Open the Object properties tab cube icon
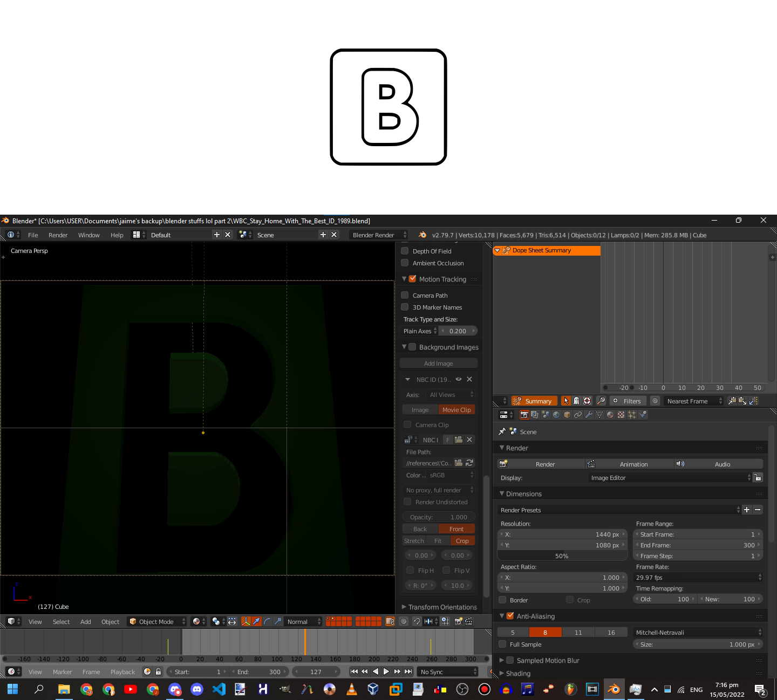 tap(567, 415)
